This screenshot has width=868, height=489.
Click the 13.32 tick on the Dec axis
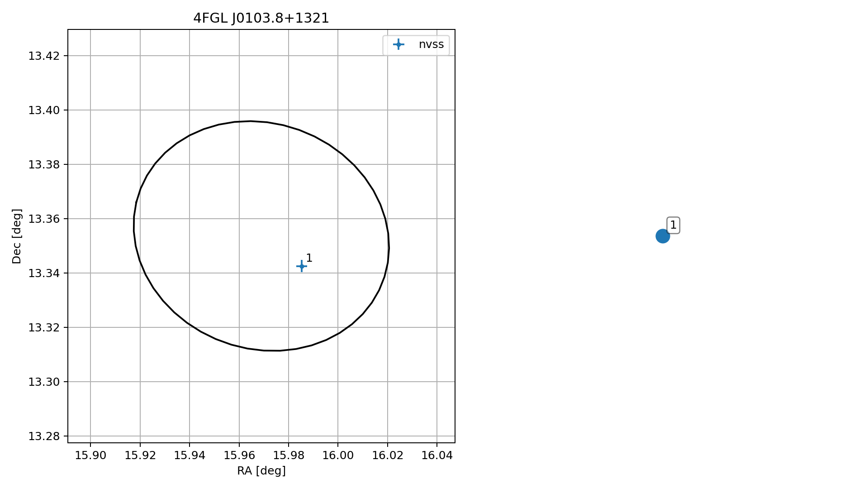point(44,328)
